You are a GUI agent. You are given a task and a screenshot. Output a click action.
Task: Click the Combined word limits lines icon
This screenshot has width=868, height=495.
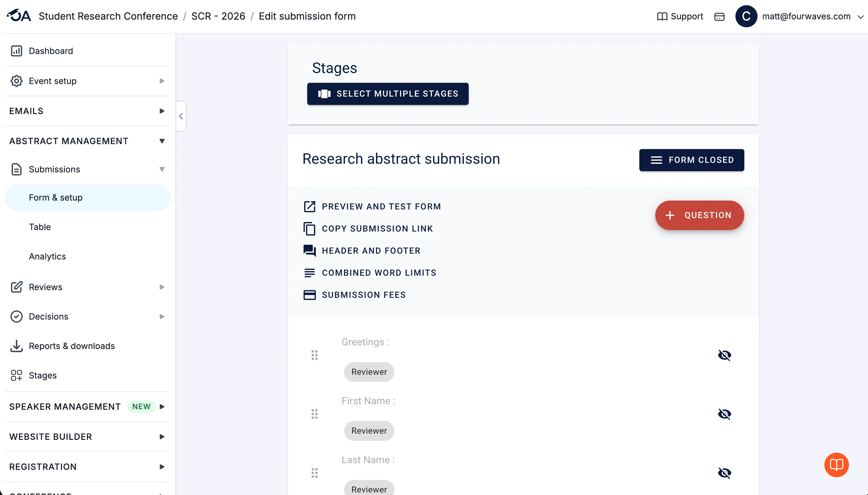click(x=309, y=273)
